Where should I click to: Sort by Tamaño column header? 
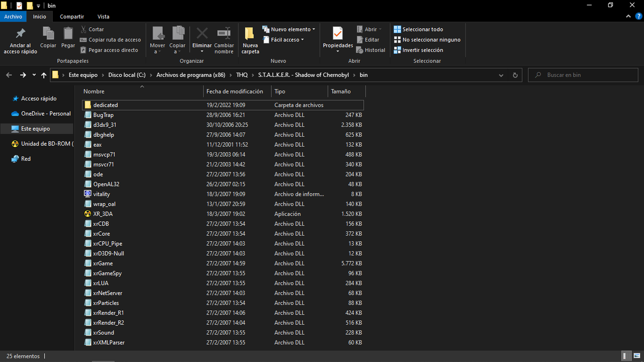pos(347,92)
